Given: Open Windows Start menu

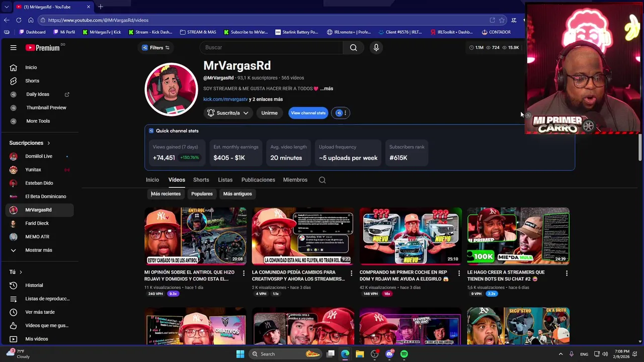Looking at the screenshot, I should pyautogui.click(x=240, y=354).
